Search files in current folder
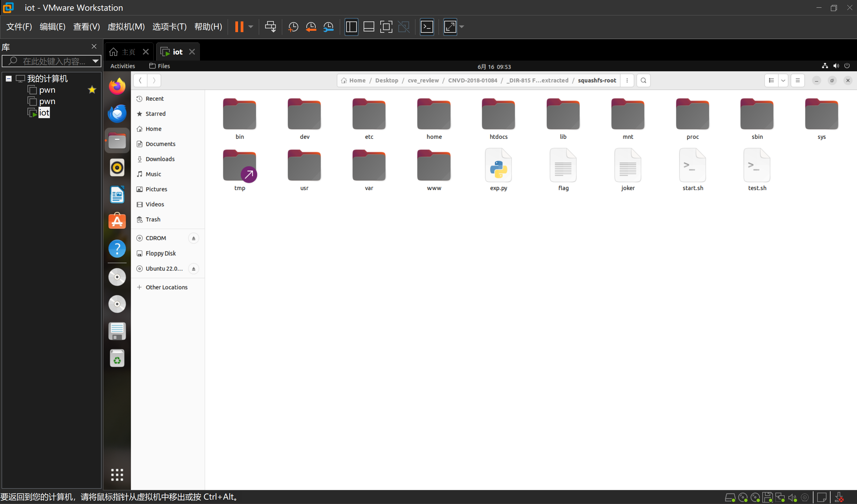Viewport: 857px width, 504px height. pyautogui.click(x=643, y=81)
